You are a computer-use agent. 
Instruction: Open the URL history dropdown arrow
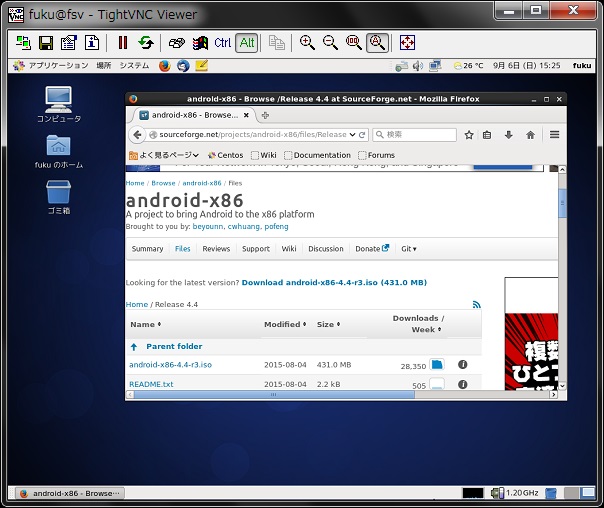point(352,135)
